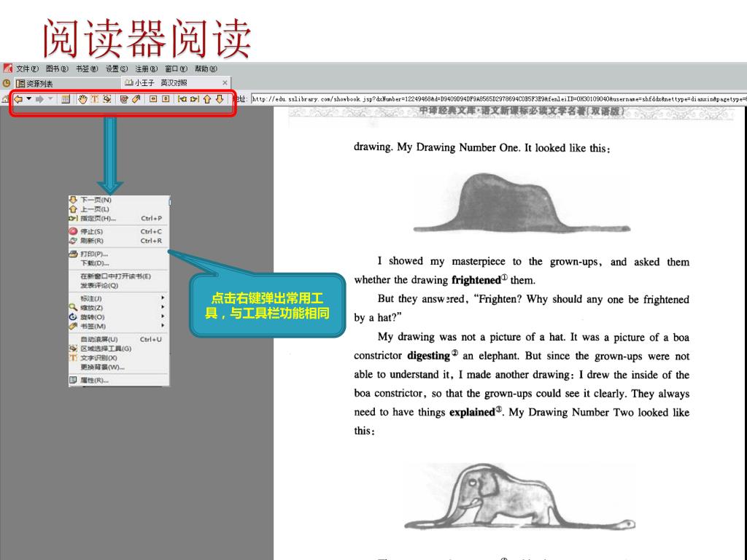Choose 下载(D)... in the context menu

[119, 263]
